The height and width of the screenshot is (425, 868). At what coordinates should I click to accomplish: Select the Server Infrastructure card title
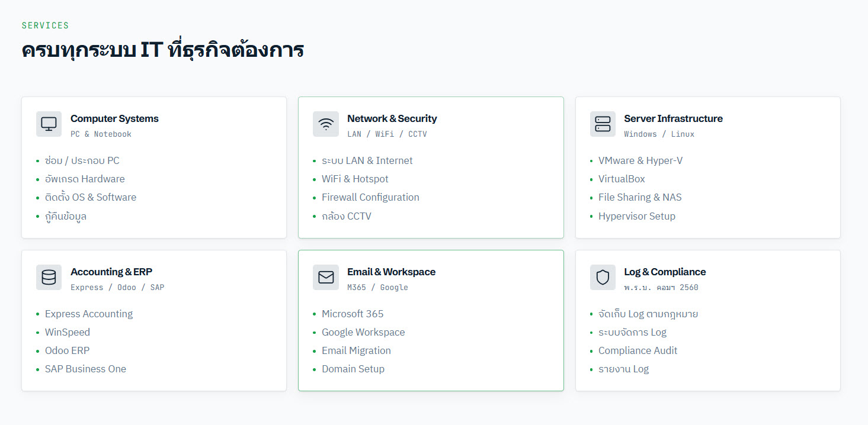(673, 118)
